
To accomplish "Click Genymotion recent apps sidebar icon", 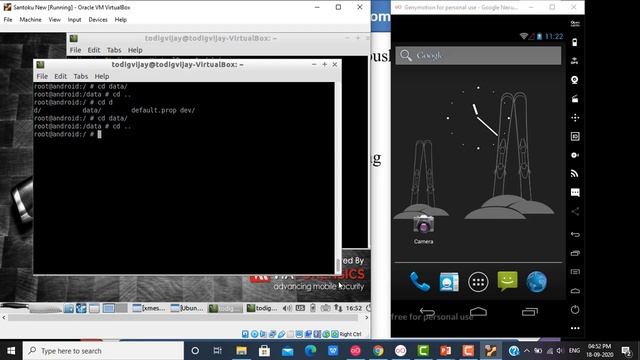I will click(x=575, y=253).
